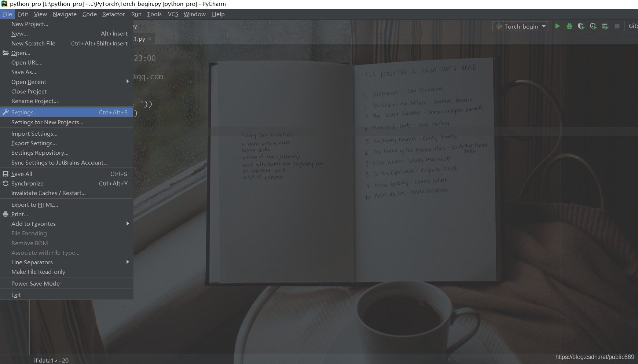This screenshot has height=364, width=638.
Task: Open the View menu
Action: pyautogui.click(x=40, y=14)
